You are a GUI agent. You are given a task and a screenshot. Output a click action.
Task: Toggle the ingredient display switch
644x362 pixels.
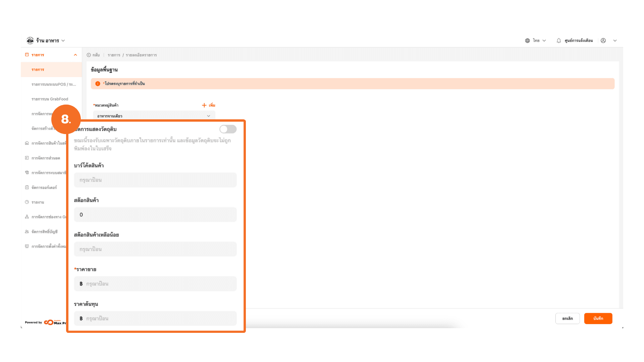click(x=228, y=129)
